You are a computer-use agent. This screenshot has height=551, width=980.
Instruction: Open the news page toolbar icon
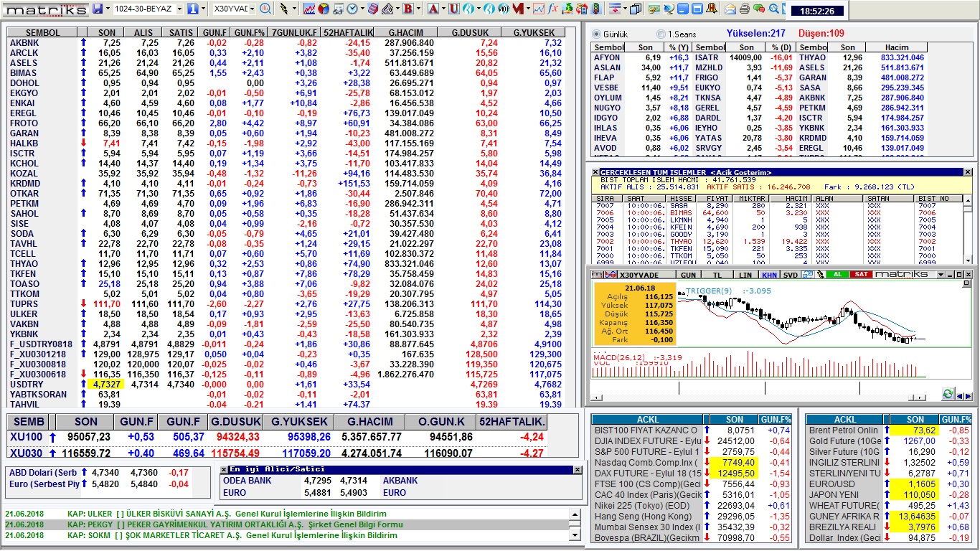[x=338, y=9]
